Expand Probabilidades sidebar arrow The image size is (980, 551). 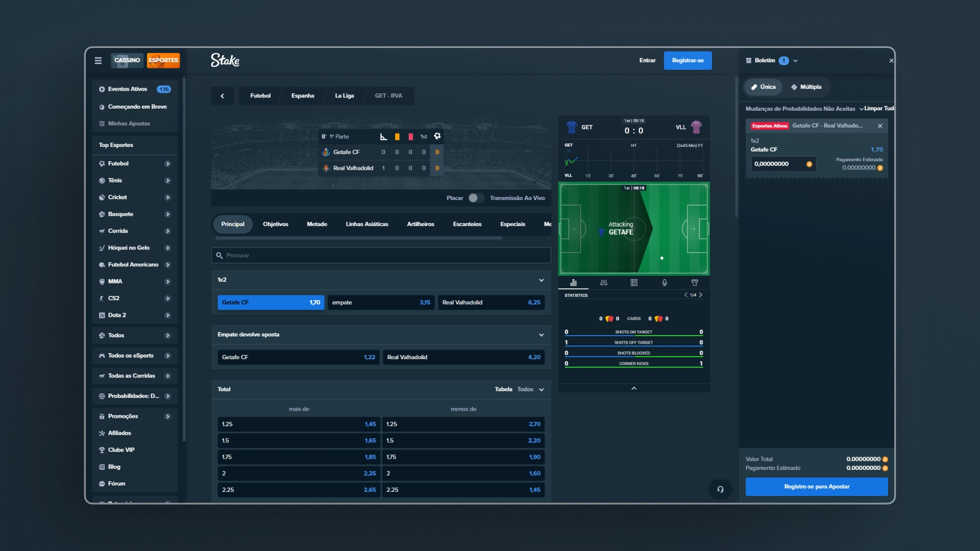[167, 396]
